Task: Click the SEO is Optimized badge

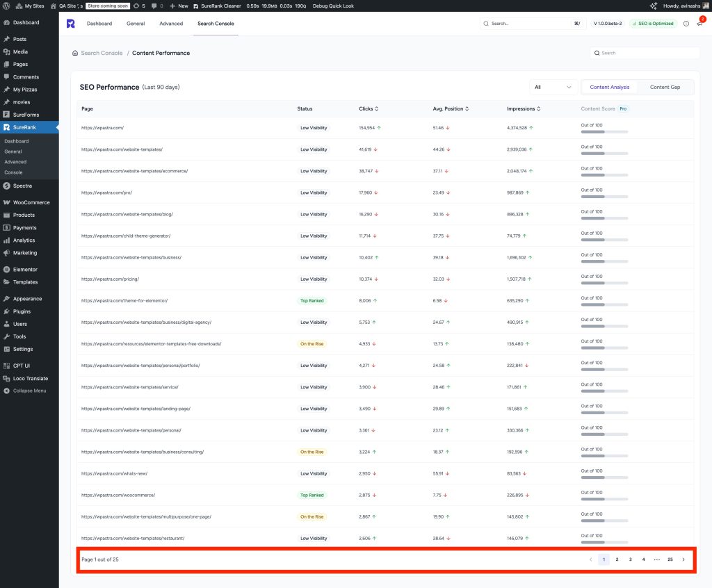Action: pos(653,24)
